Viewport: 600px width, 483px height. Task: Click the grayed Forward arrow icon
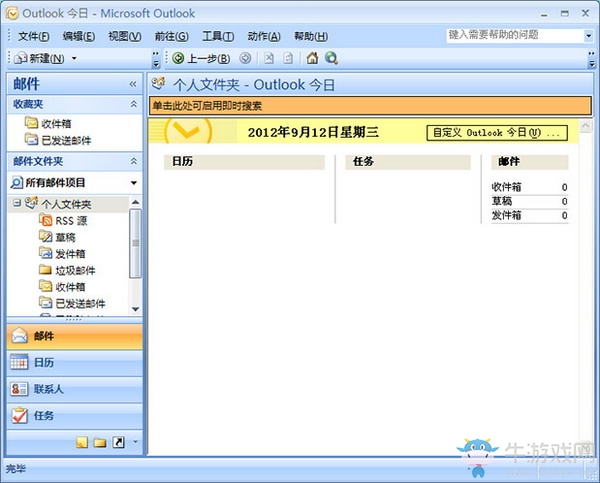[x=245, y=58]
